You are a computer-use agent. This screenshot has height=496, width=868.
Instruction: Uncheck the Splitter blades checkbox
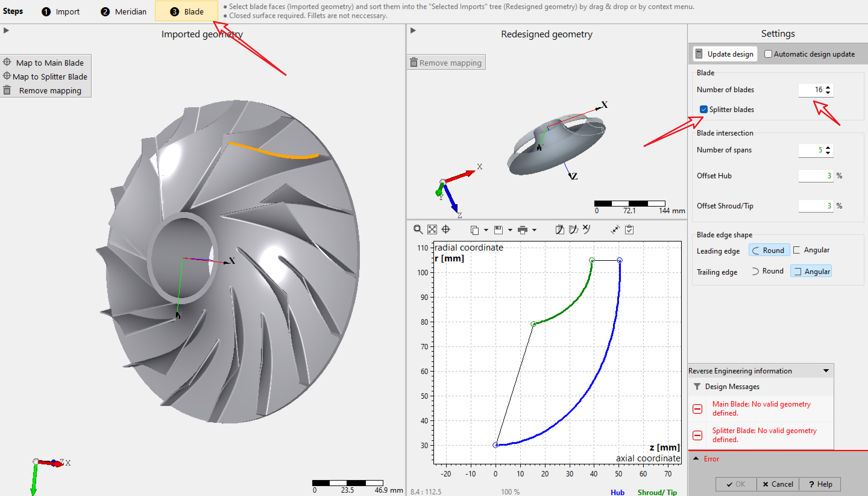(703, 109)
